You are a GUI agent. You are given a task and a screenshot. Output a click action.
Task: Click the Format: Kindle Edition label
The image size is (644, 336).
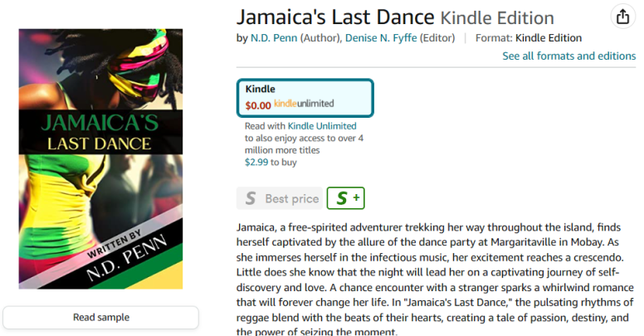point(528,37)
